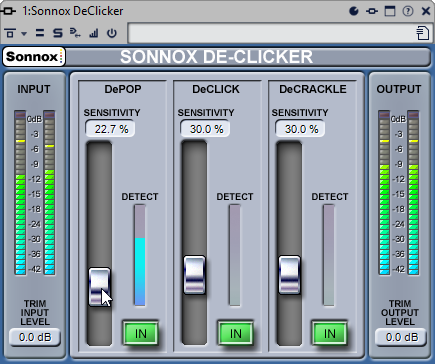Click the DeCLICK sensitivity slider handle
435x364 pixels.
pyautogui.click(x=194, y=275)
